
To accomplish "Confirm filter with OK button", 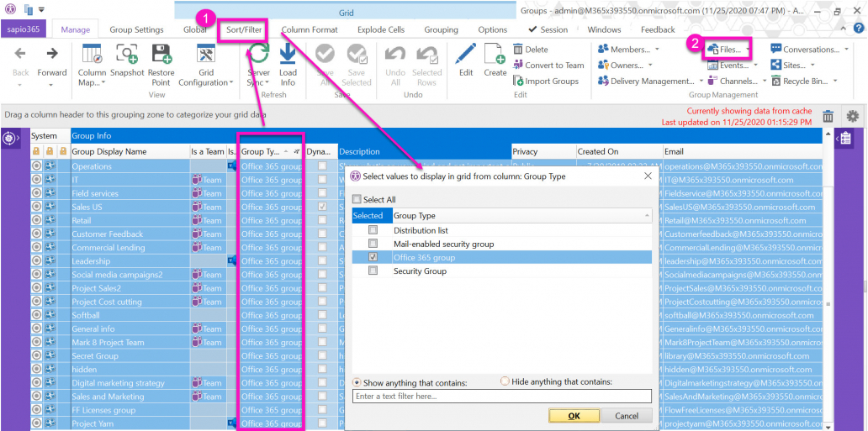I will pyautogui.click(x=574, y=416).
